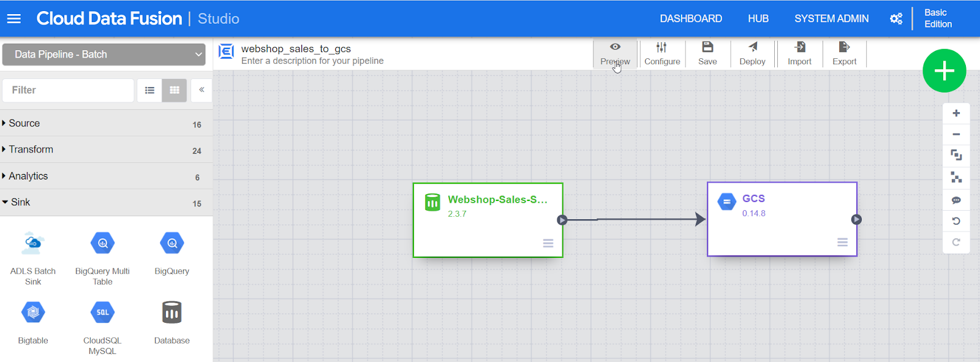Undo the last canvas action
Viewport: 980px width, 362px height.
(956, 221)
